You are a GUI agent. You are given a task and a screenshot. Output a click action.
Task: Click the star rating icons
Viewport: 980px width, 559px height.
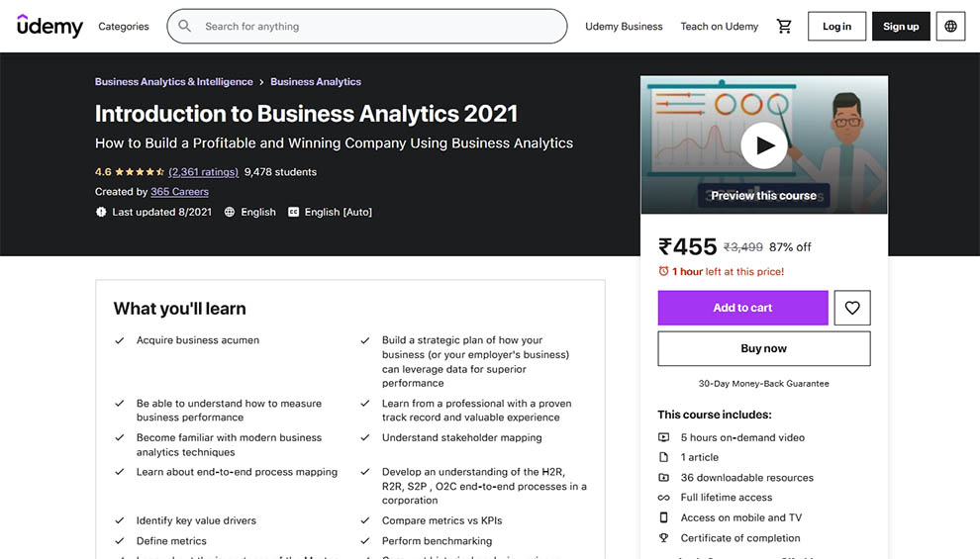coord(140,172)
